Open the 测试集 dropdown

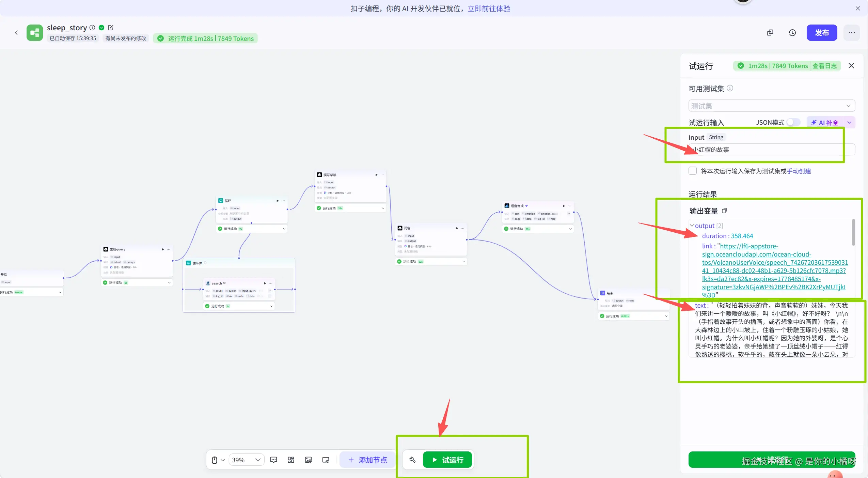pos(772,106)
